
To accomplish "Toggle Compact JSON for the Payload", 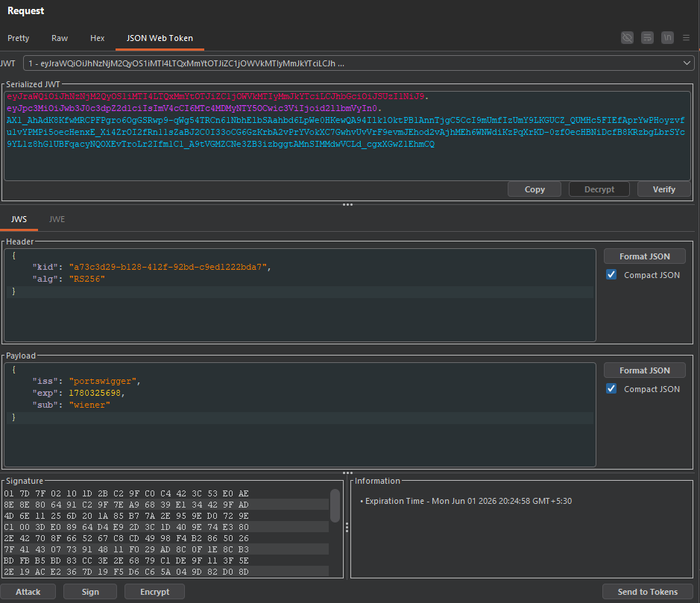I will pyautogui.click(x=611, y=389).
